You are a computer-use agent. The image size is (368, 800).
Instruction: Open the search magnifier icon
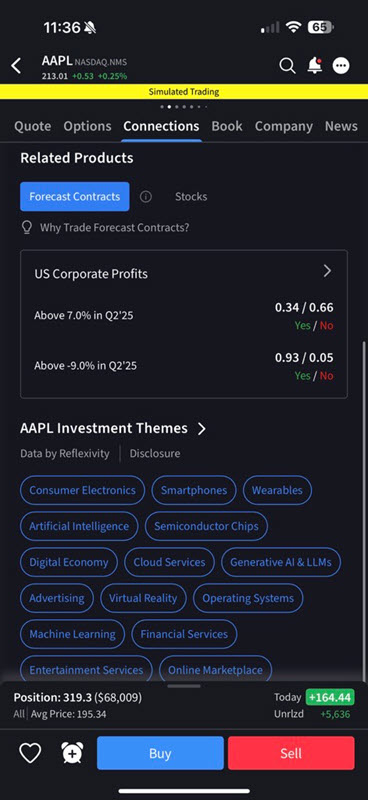(287, 65)
